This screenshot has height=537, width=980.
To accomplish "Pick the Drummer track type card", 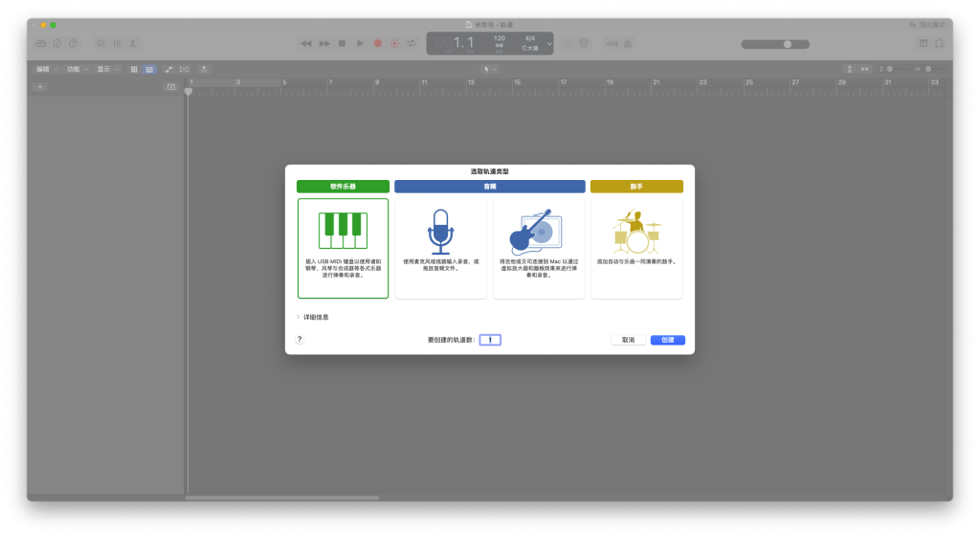I will [636, 248].
